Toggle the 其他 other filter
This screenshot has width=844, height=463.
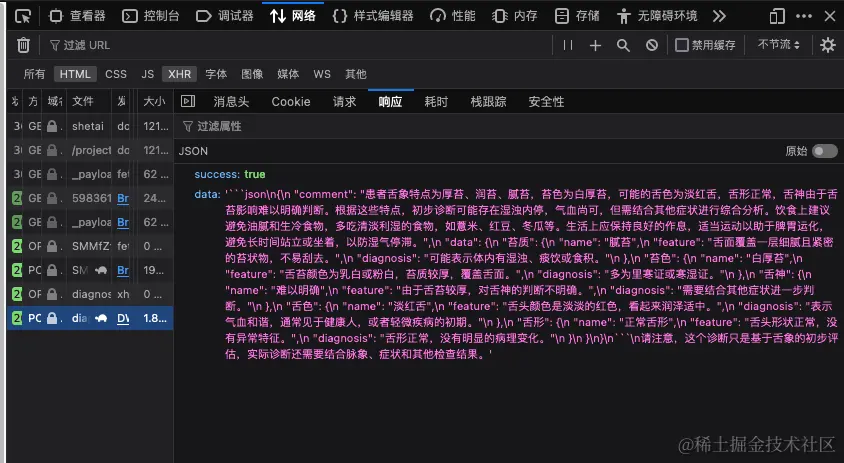pos(356,74)
